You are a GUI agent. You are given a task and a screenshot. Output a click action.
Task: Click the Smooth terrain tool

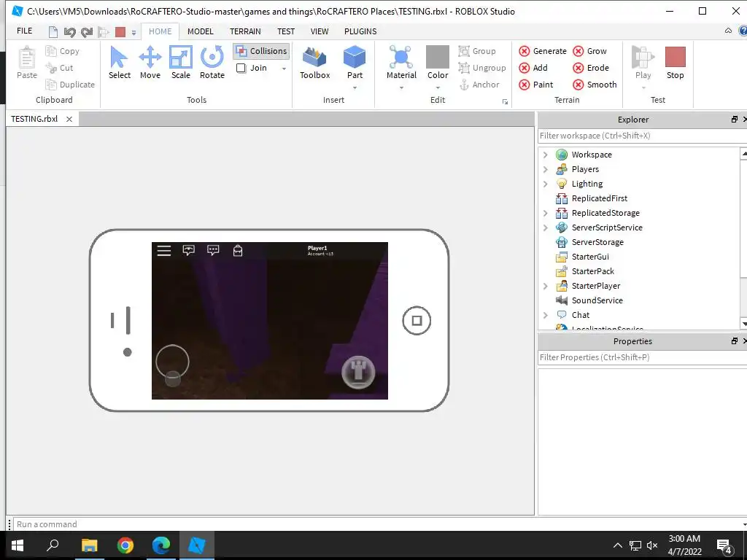click(595, 85)
